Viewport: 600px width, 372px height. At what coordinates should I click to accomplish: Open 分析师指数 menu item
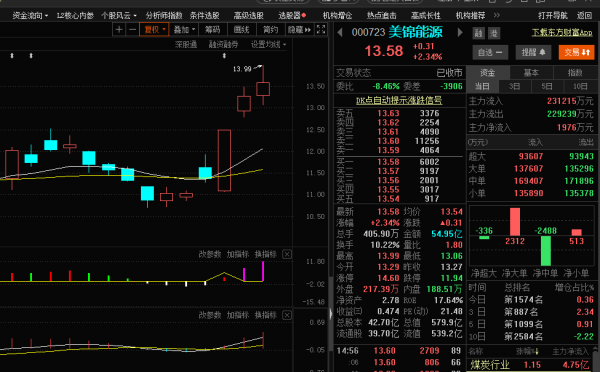(x=164, y=16)
